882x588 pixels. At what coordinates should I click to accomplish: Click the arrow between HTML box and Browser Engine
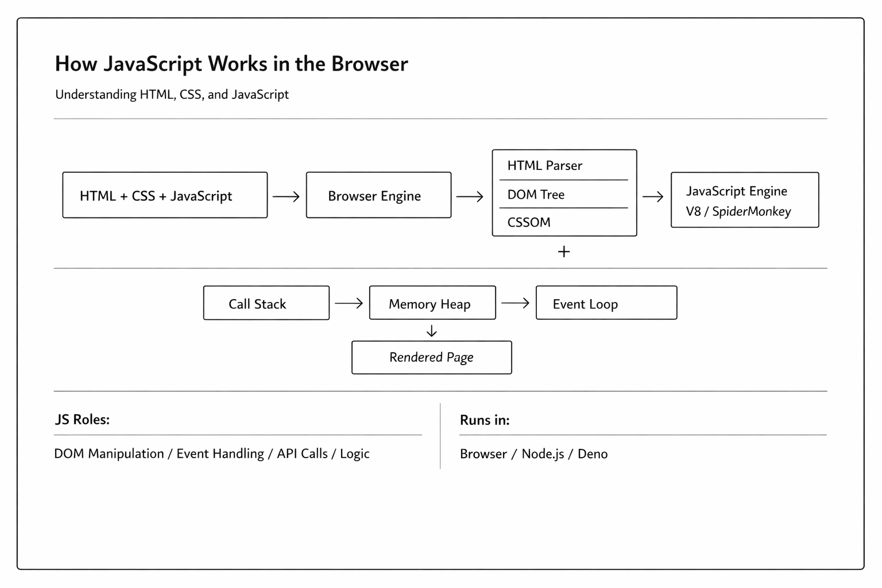click(286, 196)
